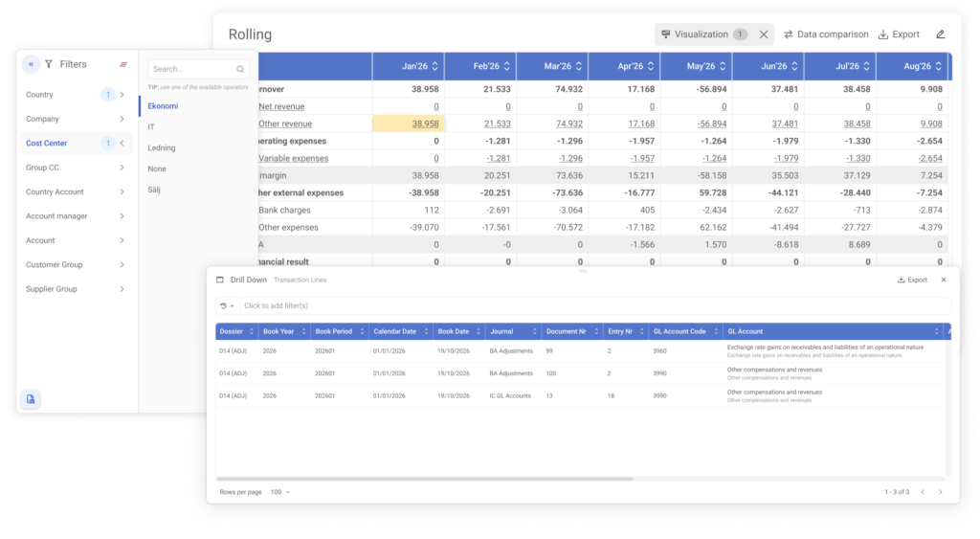Expand the Company filter

(x=122, y=119)
